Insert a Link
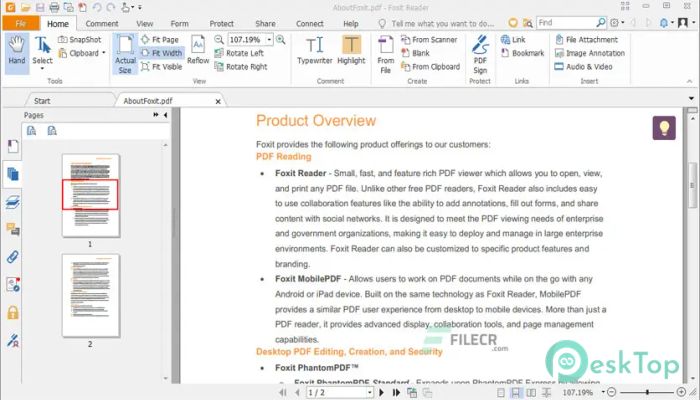Screen dimensions: 700x400 tap(513, 40)
